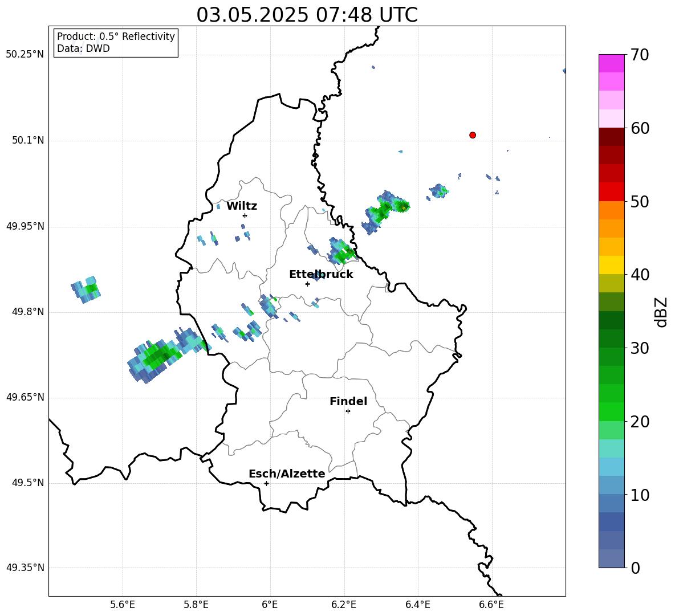
Task: Click the 50.25°N latitude label
Action: [x=25, y=55]
